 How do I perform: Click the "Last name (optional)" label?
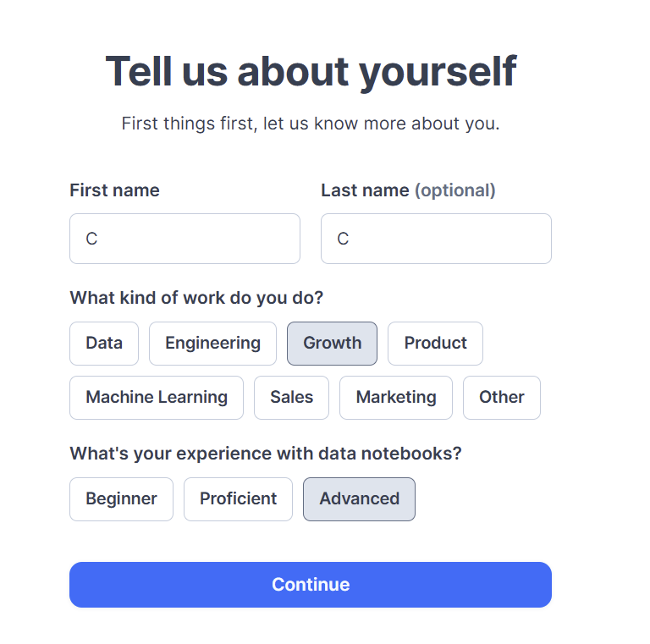(408, 190)
